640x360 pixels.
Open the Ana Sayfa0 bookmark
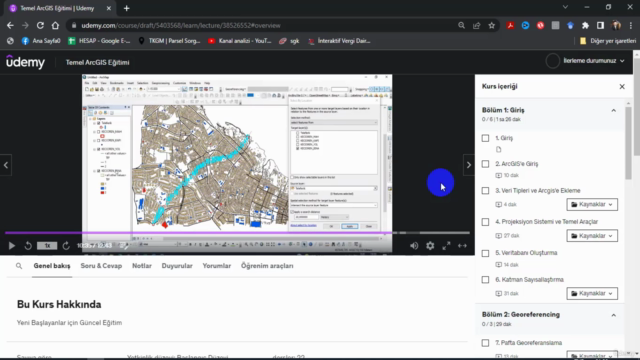[x=40, y=41]
